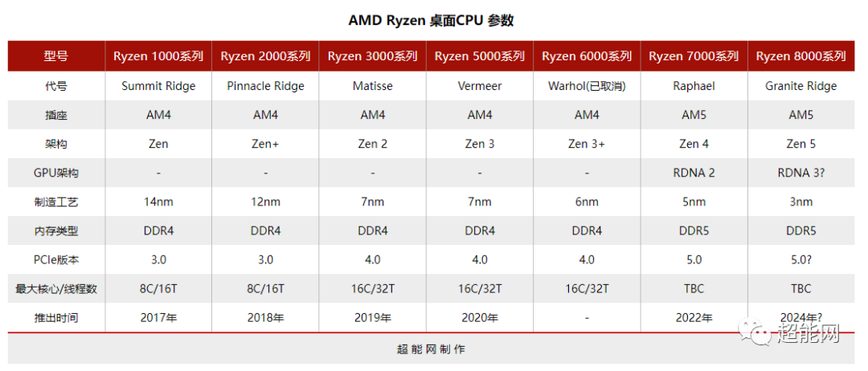Click the Ryzen 1000系列 column header
This screenshot has width=868, height=371.
[158, 56]
